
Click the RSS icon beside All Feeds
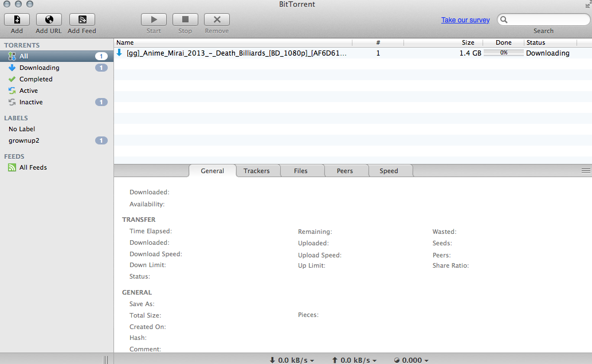pyautogui.click(x=12, y=167)
